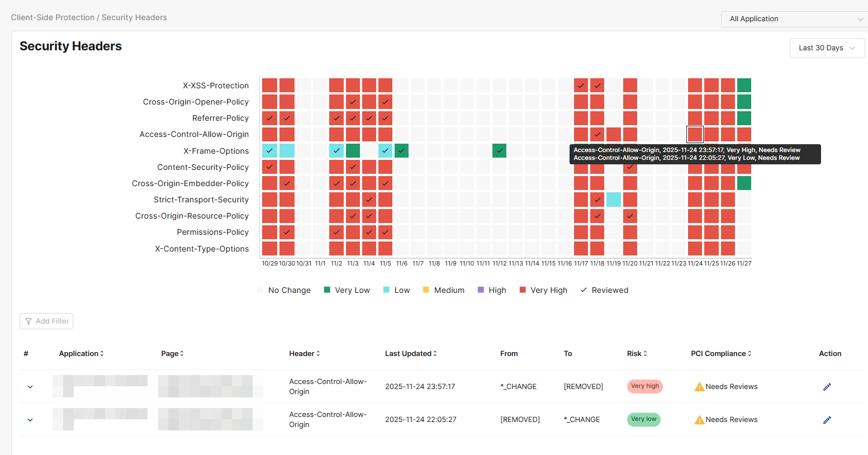Click the Very high risk badge
This screenshot has height=455, width=868.
[x=644, y=386]
